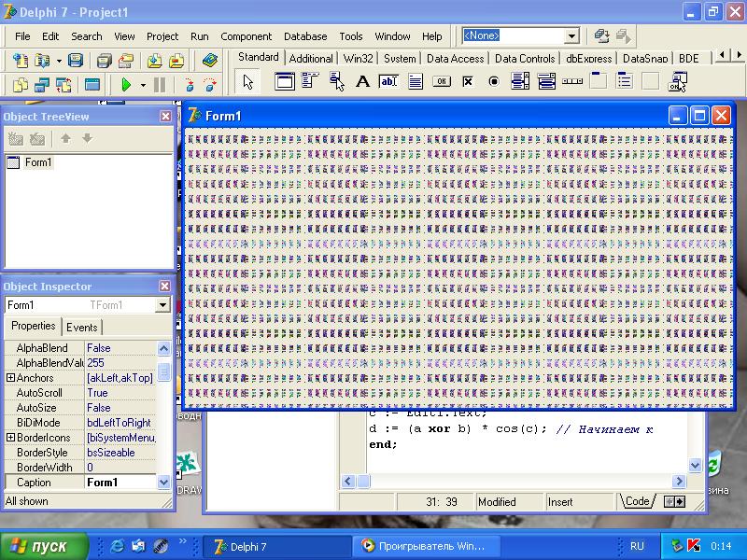Select the CheckBox component icon
This screenshot has width=747, height=560.
pos(468,81)
